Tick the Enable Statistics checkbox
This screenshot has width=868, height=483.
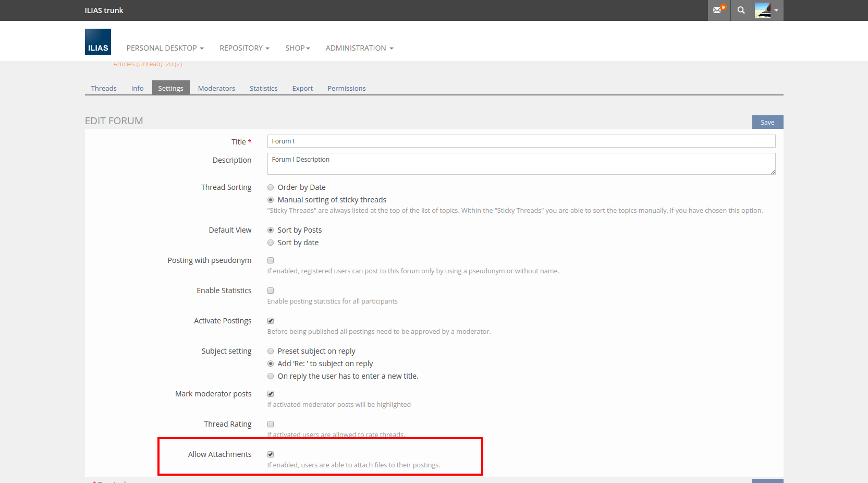click(271, 291)
